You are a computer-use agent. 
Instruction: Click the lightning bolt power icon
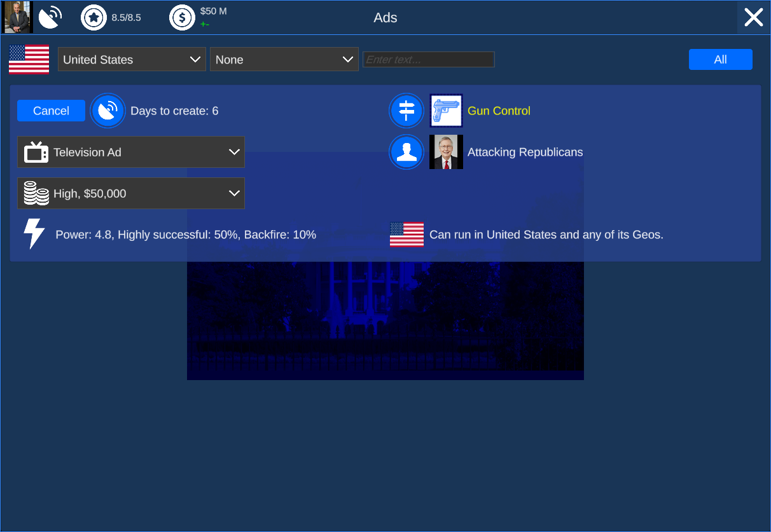coord(34,234)
